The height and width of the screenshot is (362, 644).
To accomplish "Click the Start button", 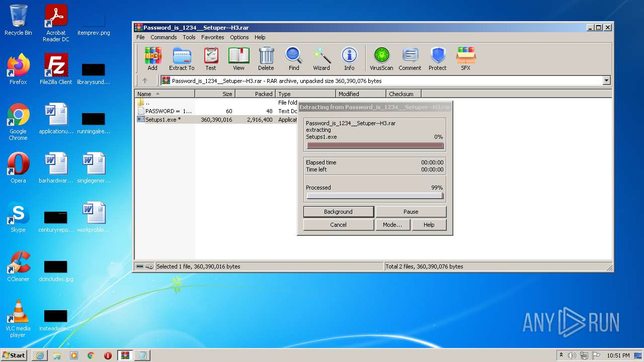I will click(14, 355).
